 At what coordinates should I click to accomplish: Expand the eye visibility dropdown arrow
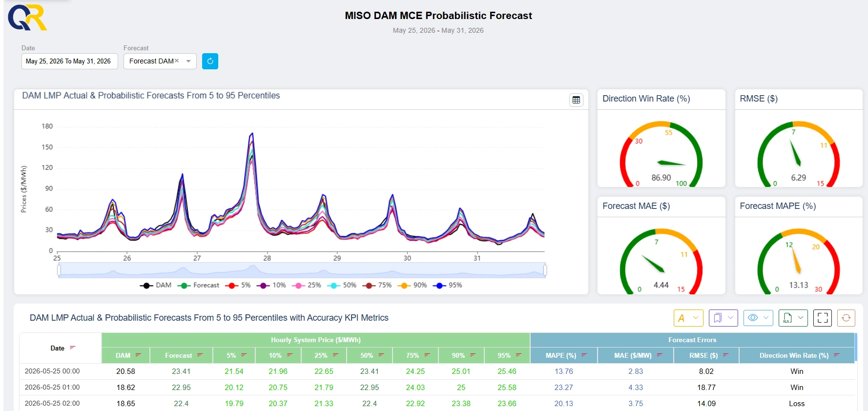tap(766, 318)
